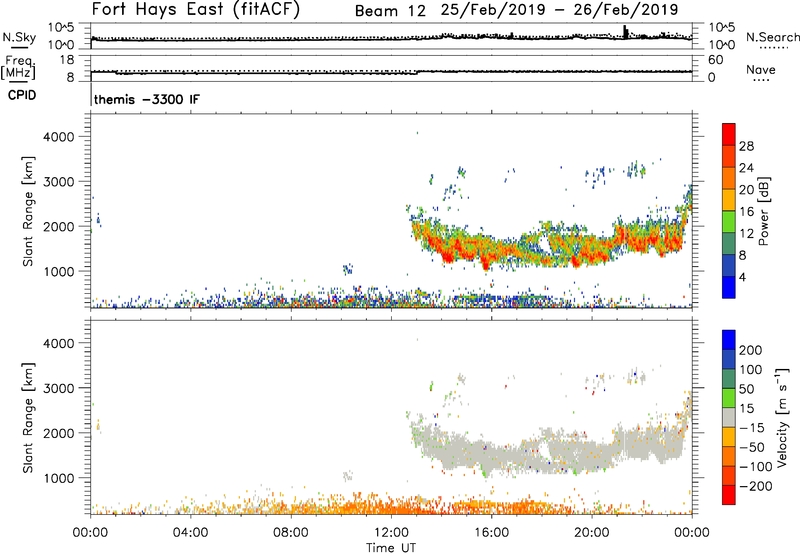Viewport: 800px width, 554px height.
Task: Click the '-200' label on the Velocity scale
Action: click(756, 486)
